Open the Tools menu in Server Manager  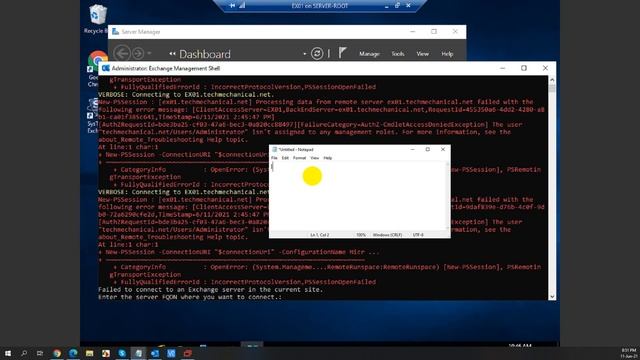point(398,54)
